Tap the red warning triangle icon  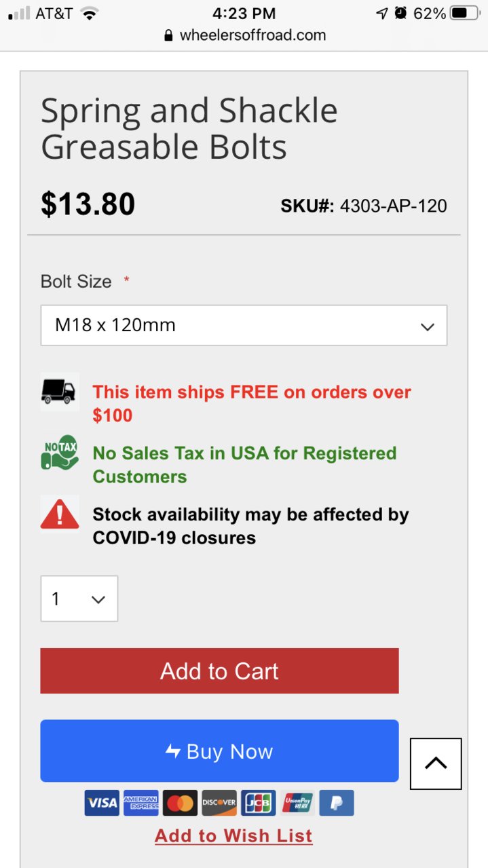(x=60, y=514)
